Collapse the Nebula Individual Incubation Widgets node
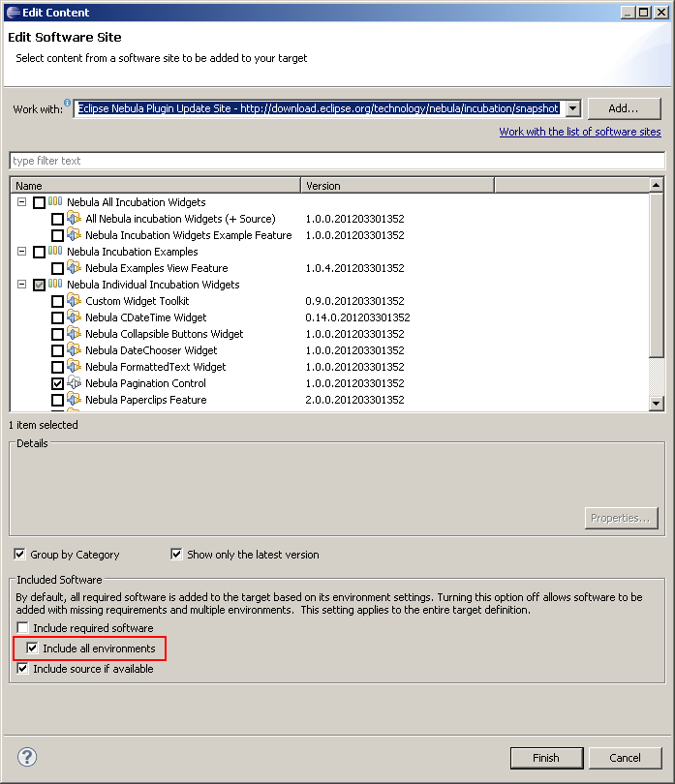This screenshot has width=675, height=784. [21, 285]
